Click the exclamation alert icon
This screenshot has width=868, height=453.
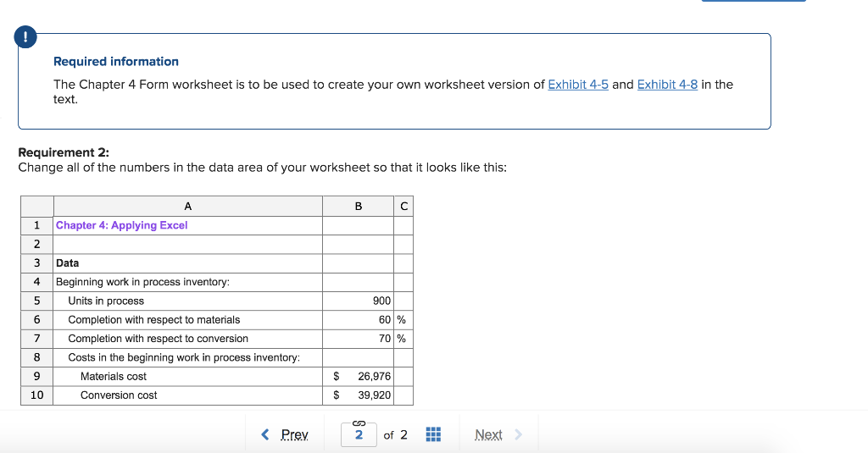click(x=25, y=37)
